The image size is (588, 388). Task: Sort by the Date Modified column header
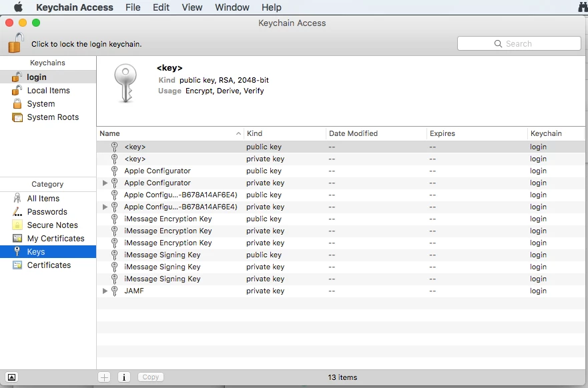[376, 133]
